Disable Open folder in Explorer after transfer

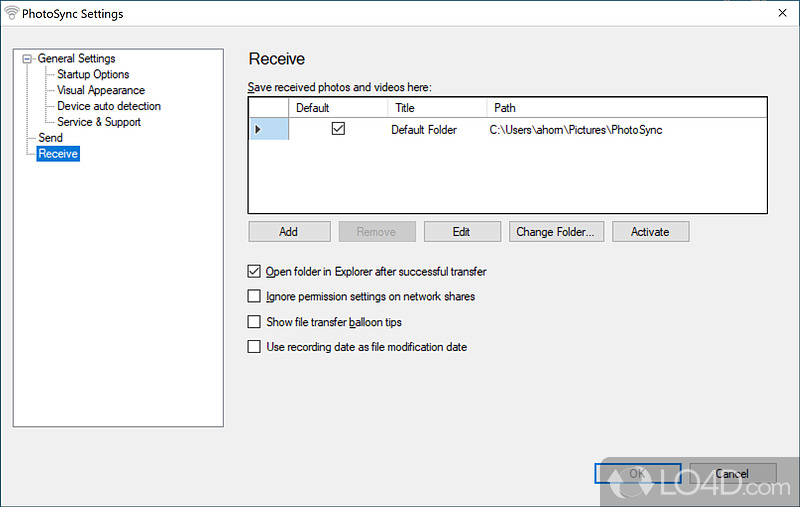click(x=254, y=271)
